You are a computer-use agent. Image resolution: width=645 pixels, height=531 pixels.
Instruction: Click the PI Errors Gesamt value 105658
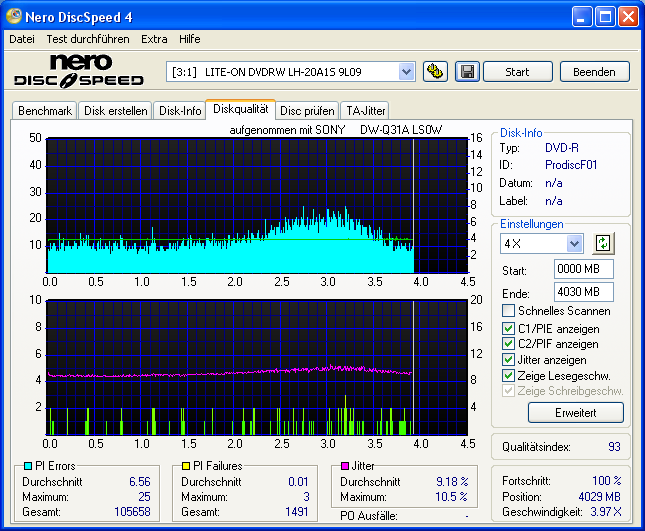pos(132,512)
